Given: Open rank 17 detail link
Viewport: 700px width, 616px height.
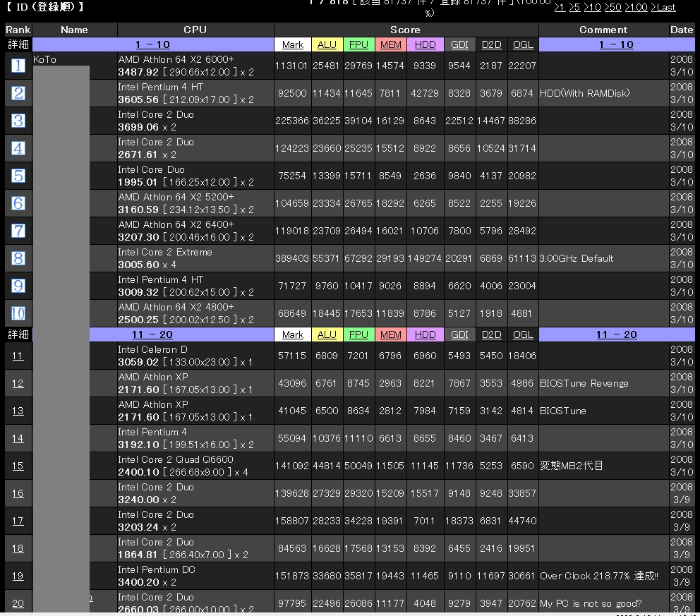Looking at the screenshot, I should click(x=18, y=521).
